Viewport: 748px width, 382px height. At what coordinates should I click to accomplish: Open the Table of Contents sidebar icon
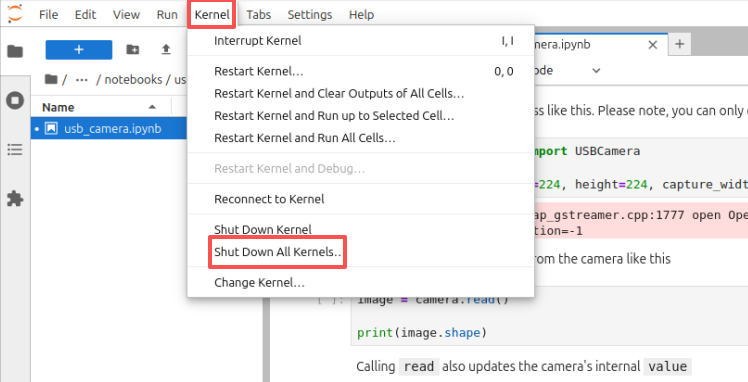(x=15, y=150)
